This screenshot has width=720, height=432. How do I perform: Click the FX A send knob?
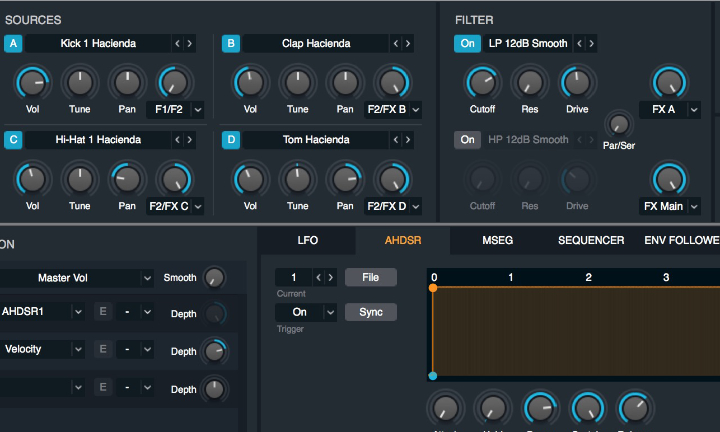[669, 83]
